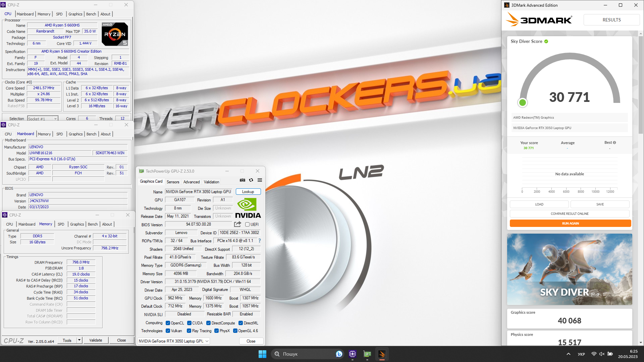
Task: Click the info icon next to Best
Action: pyautogui.click(x=614, y=143)
